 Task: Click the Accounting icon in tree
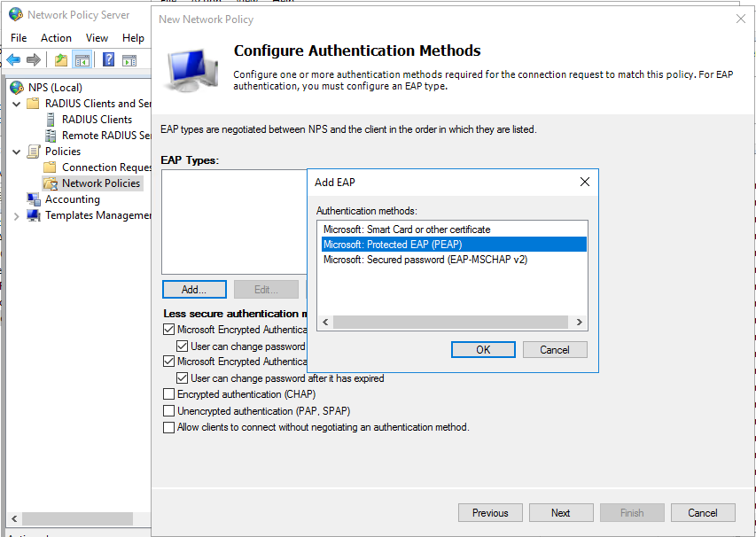coord(34,199)
